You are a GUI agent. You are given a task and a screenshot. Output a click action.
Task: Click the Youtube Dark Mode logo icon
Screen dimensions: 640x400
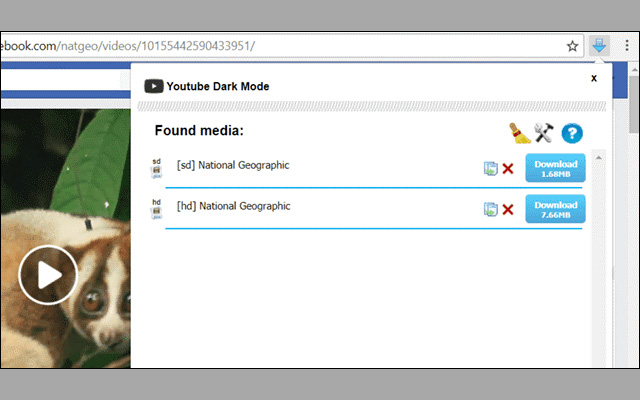(154, 86)
